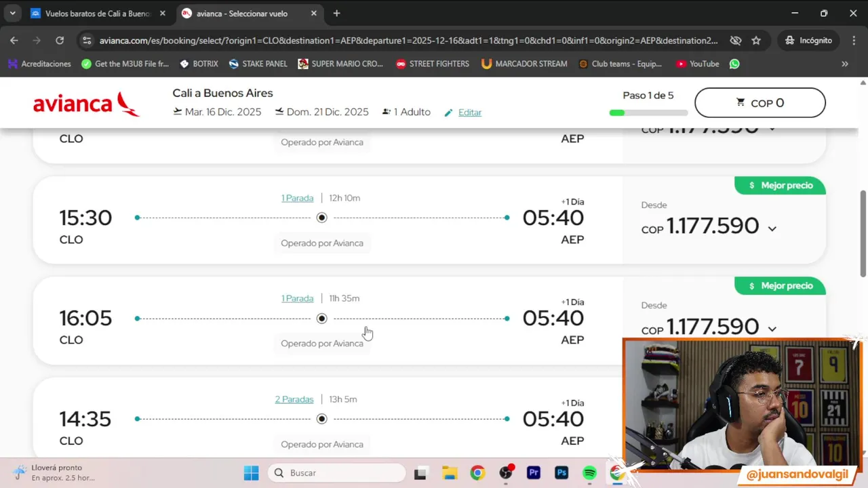Open a new browser tab
Screen dimensions: 868x488
[336, 14]
